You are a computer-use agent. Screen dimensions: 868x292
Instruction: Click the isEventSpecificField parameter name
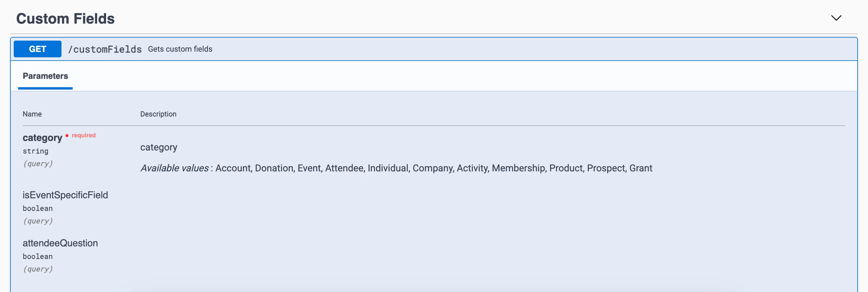[65, 195]
